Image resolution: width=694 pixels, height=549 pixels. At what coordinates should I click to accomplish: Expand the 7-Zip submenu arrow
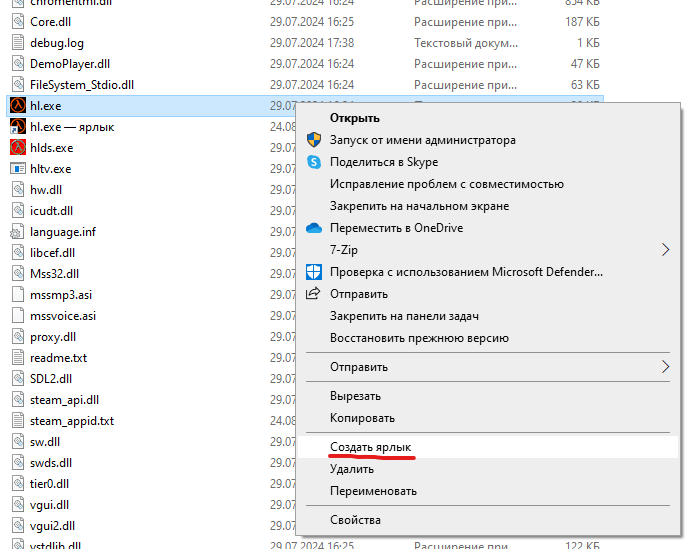pos(665,250)
